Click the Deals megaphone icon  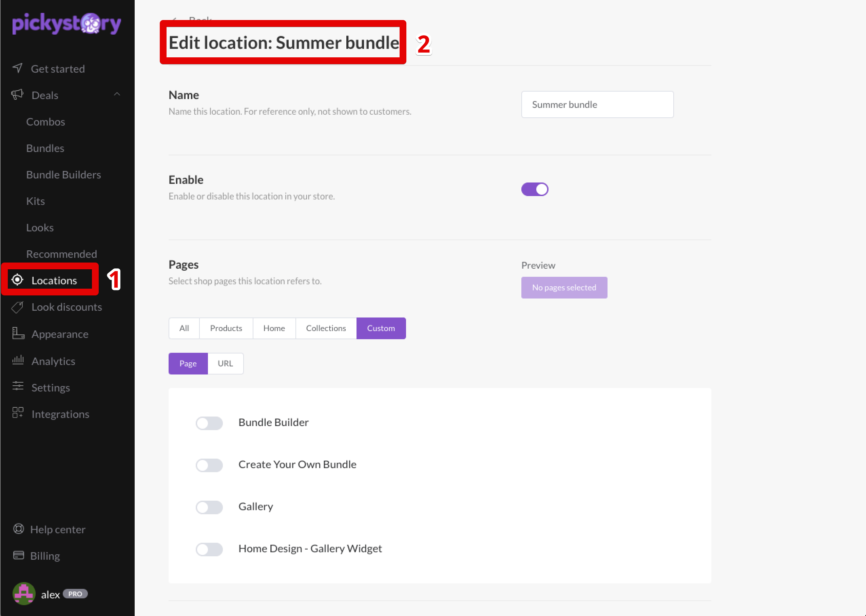coord(17,94)
